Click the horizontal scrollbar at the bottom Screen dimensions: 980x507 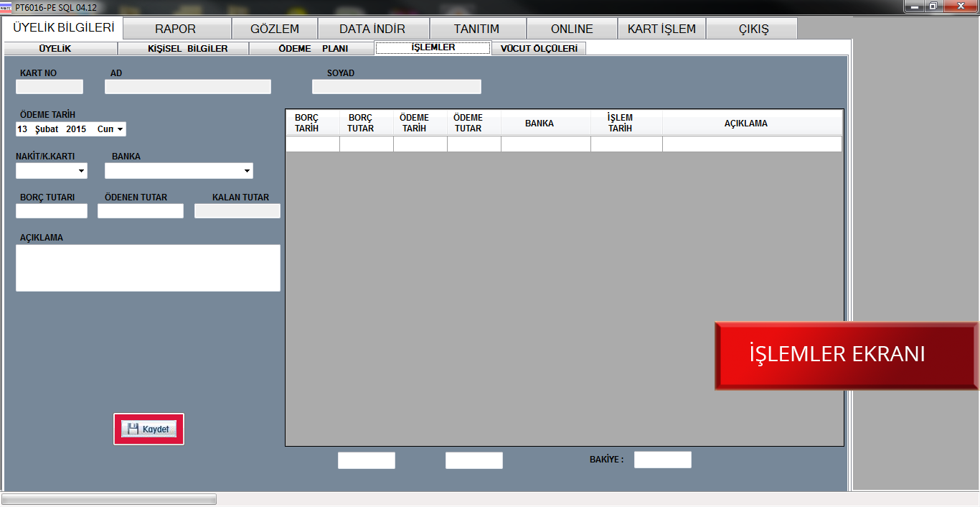tap(109, 499)
